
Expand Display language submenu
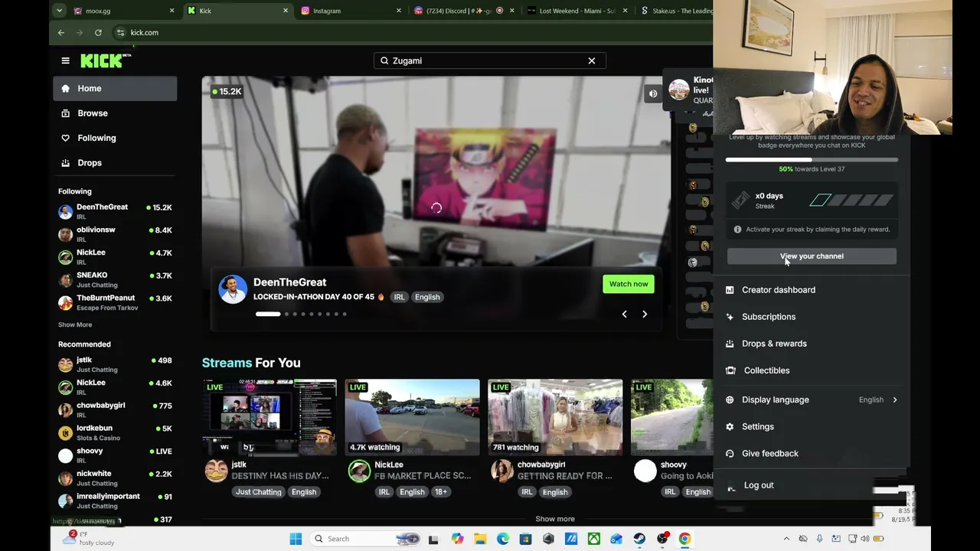812,399
